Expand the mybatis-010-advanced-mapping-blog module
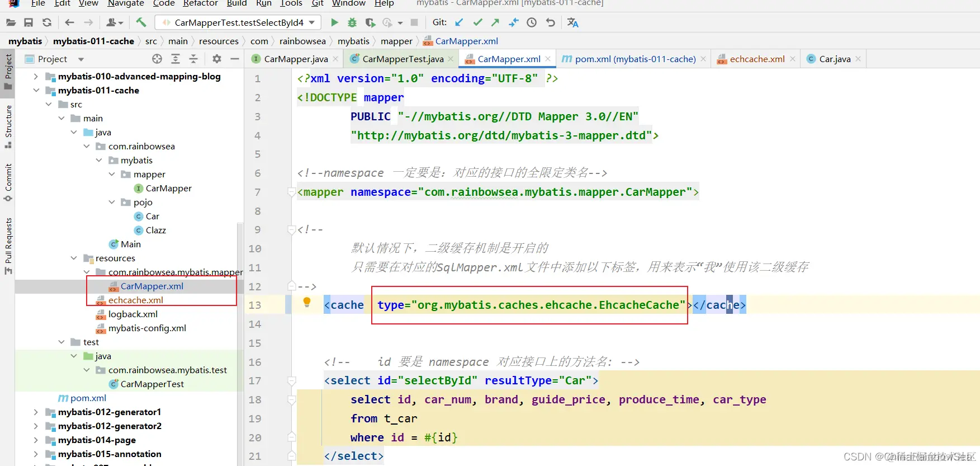 click(x=36, y=76)
